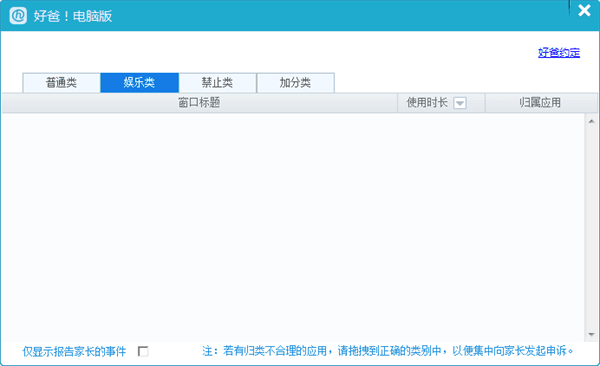Screen dimensions: 600x366
Task: Click the 好爸 app logo icon
Action: pos(18,16)
